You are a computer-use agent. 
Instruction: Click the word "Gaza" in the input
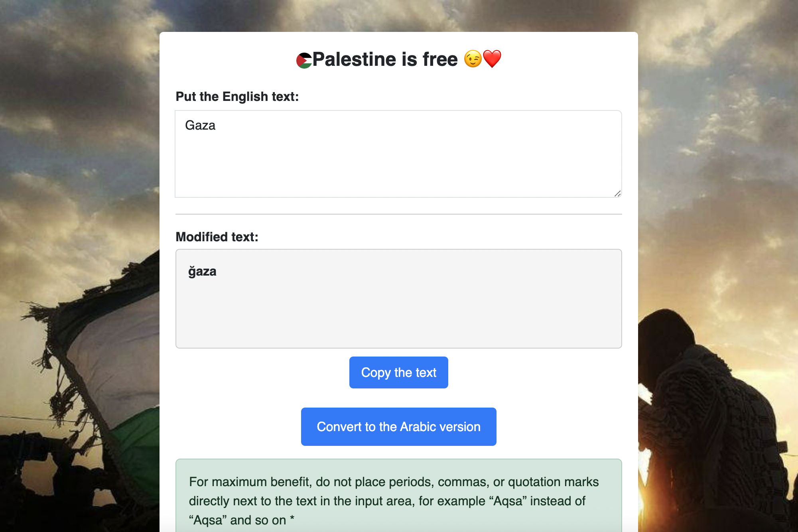[200, 126]
